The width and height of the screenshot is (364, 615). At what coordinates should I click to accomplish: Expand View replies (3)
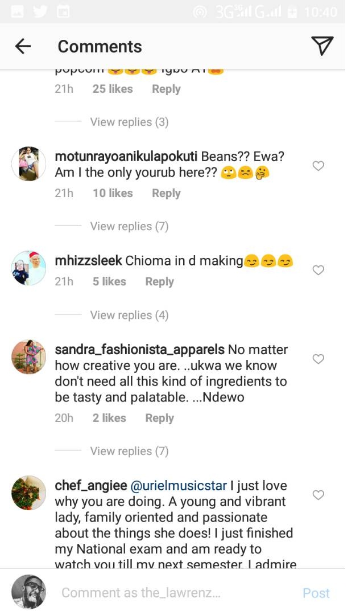coord(129,122)
